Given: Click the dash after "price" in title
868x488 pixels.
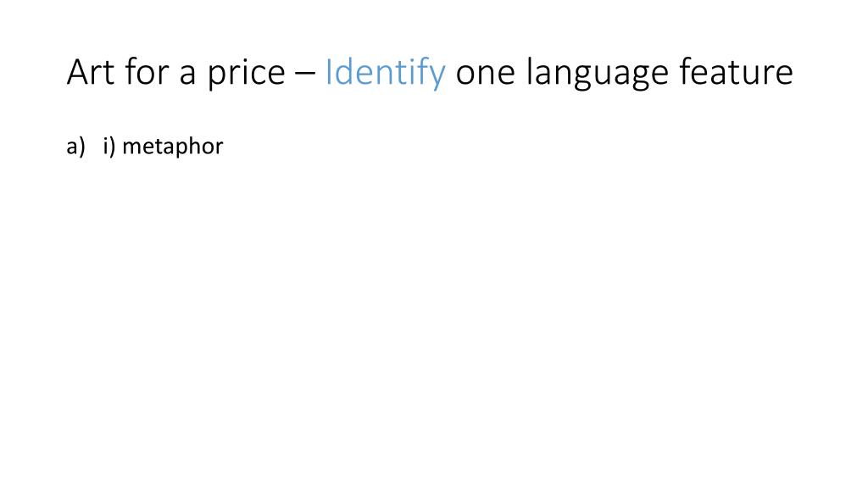Looking at the screenshot, I should (305, 74).
